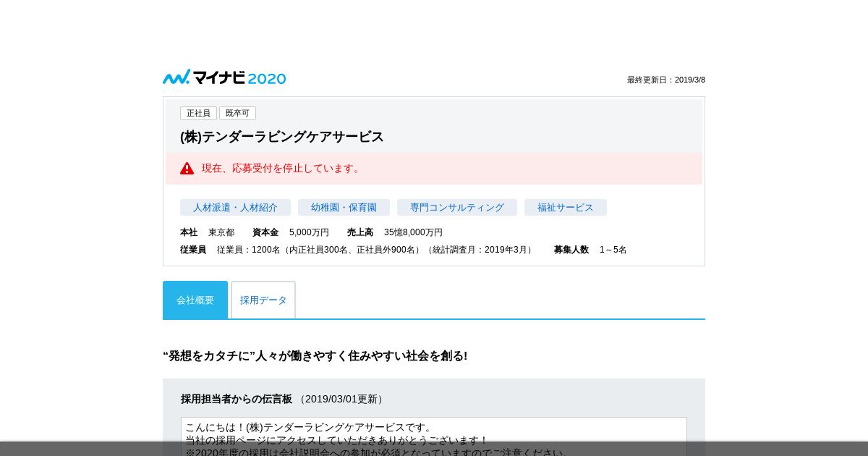The image size is (868, 456).
Task: Click the 本社 東京都 entry
Action: tap(207, 232)
